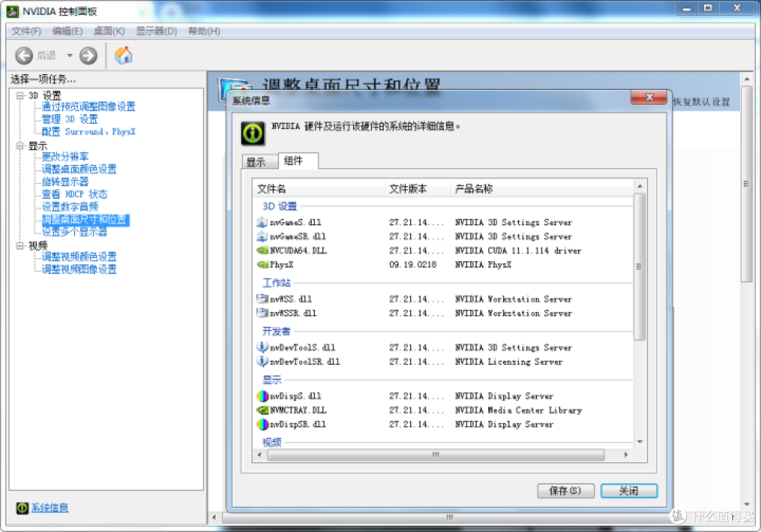Click nvWSS.dll file icon
This screenshot has height=532, width=761.
click(262, 299)
